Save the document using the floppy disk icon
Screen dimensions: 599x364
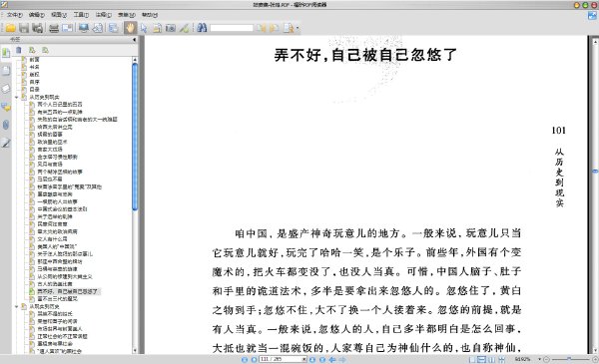click(x=24, y=28)
